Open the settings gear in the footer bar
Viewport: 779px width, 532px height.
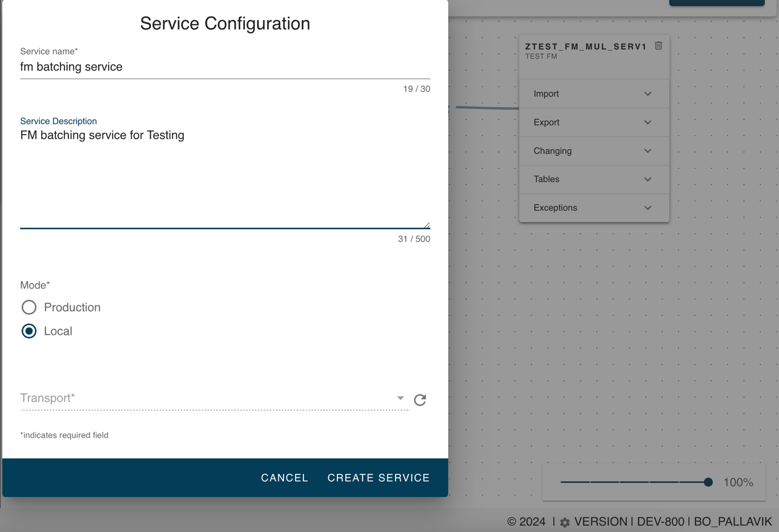[x=565, y=521]
